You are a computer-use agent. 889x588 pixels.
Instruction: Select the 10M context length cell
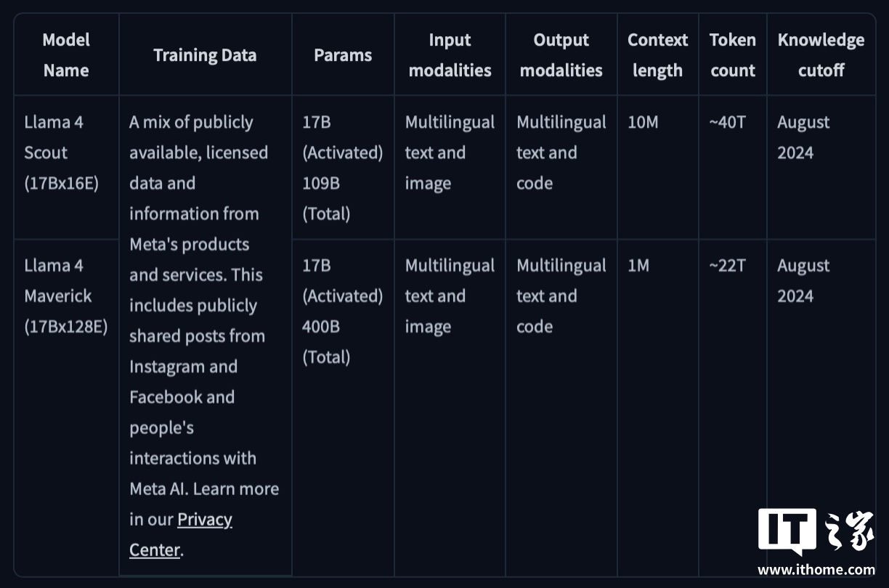coord(643,122)
